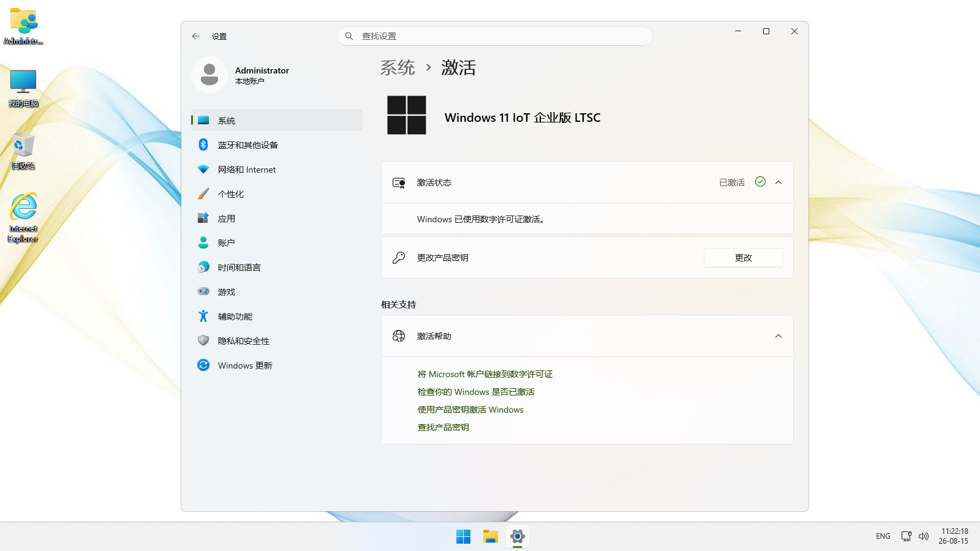
Task: Click the volume speaker tray icon
Action: (x=924, y=536)
